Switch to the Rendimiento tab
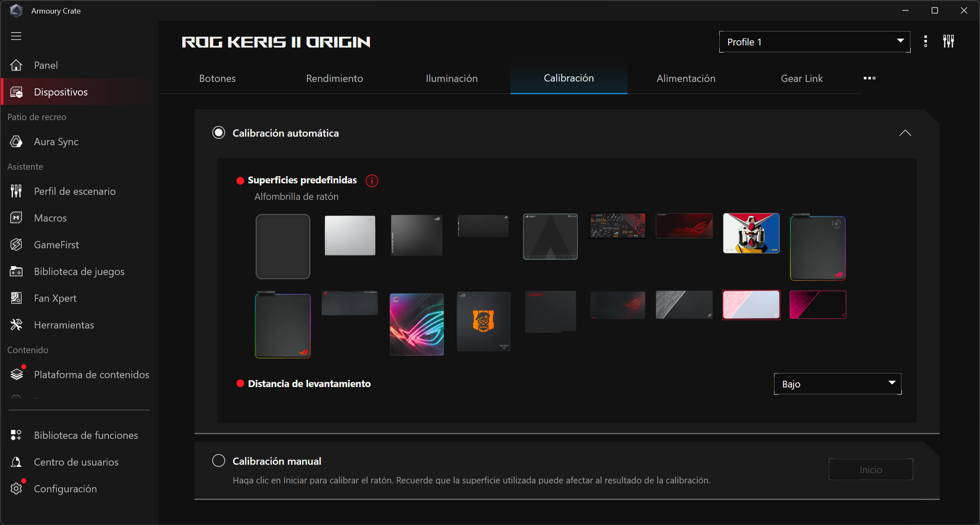 (335, 79)
